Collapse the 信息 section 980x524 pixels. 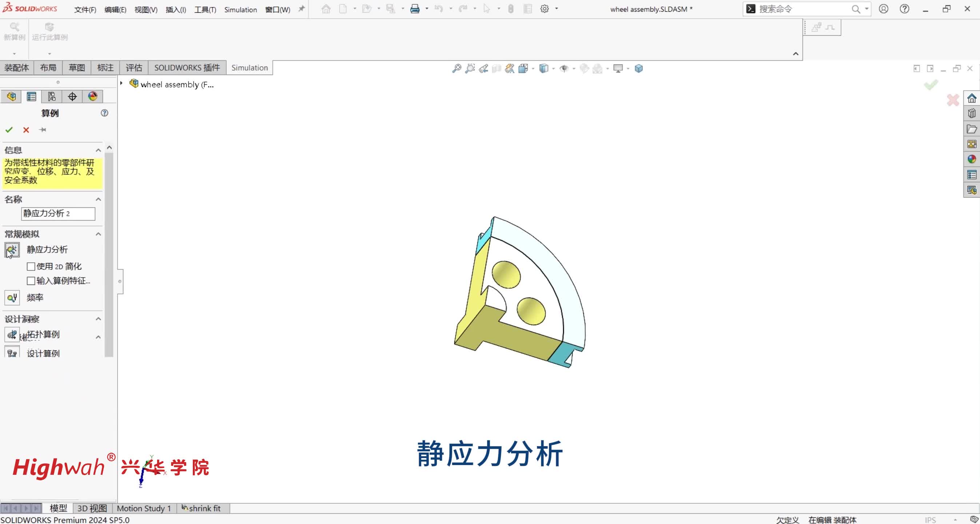point(98,150)
